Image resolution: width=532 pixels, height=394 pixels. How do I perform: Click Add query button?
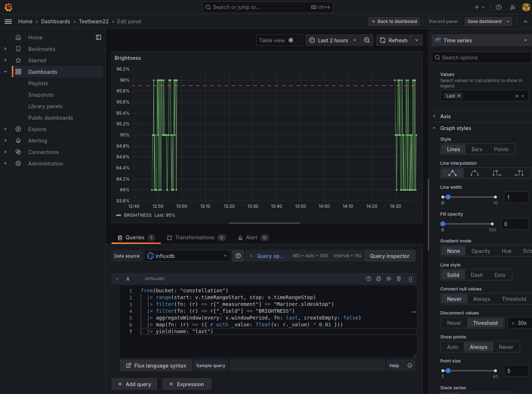[134, 384]
